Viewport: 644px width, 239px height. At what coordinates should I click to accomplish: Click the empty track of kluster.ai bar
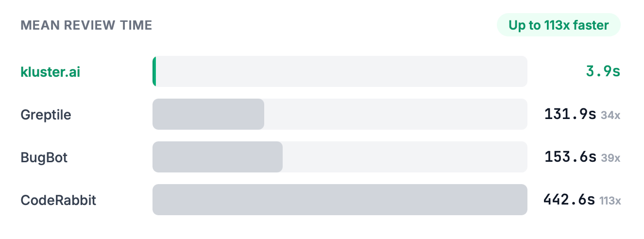point(340,71)
